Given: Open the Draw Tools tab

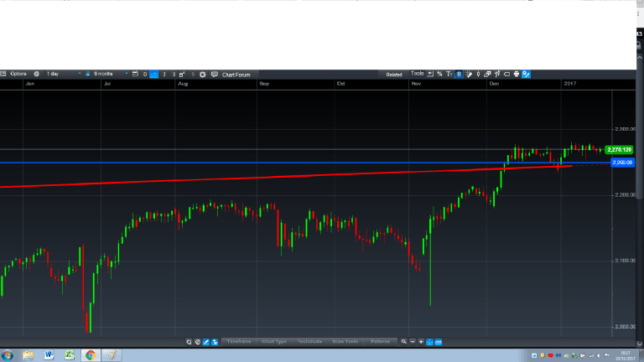Looking at the screenshot, I should click(345, 342).
